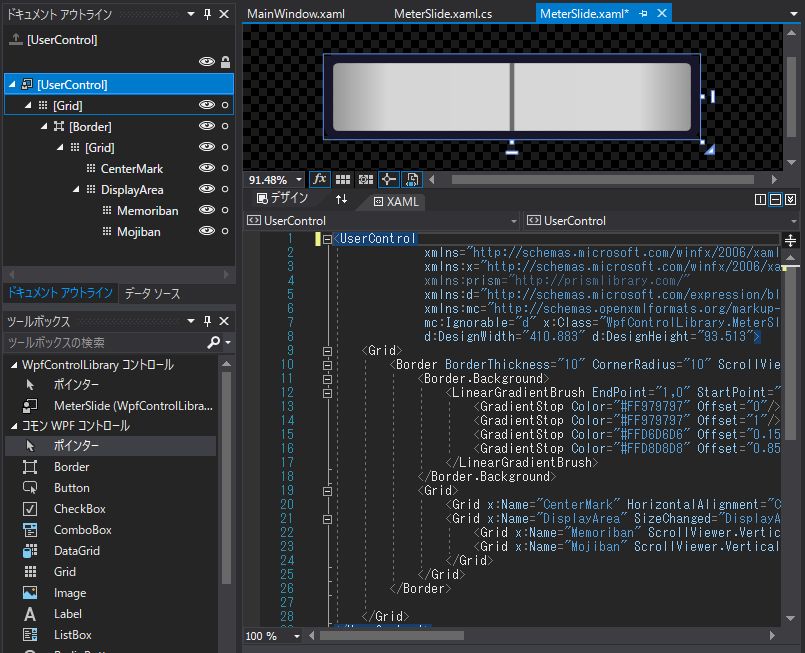This screenshot has width=805, height=653.
Task: Collapse the UserControl tag on line 1
Action: click(327, 239)
